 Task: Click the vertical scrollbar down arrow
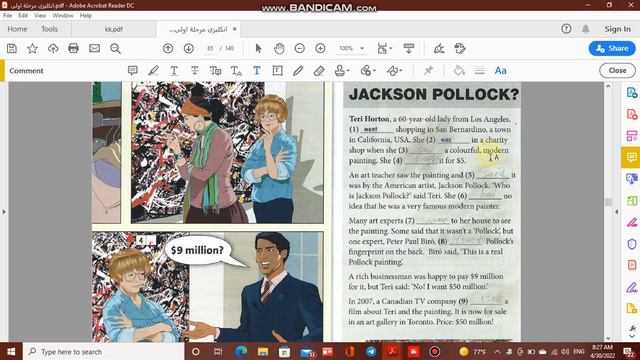(608, 338)
